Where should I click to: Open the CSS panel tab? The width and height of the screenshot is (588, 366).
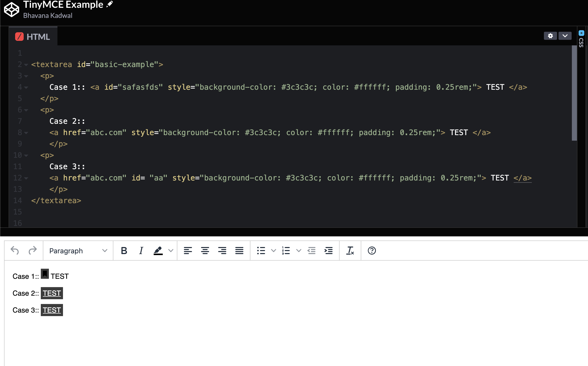point(581,43)
